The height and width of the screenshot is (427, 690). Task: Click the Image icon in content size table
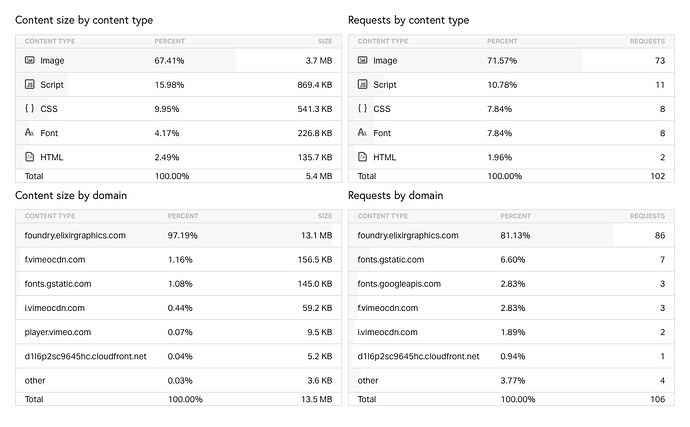29,61
